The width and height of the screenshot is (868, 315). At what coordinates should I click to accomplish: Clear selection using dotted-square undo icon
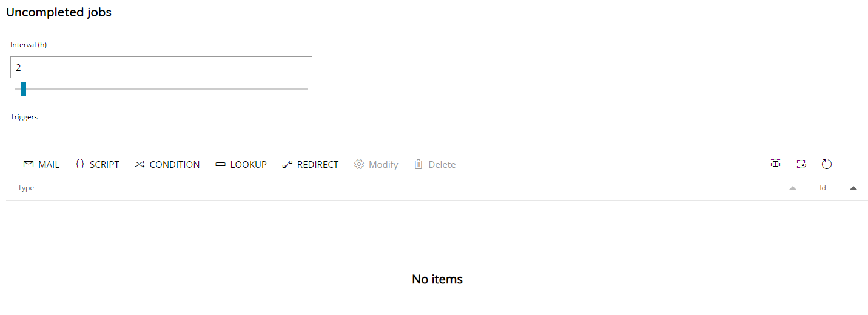click(801, 164)
